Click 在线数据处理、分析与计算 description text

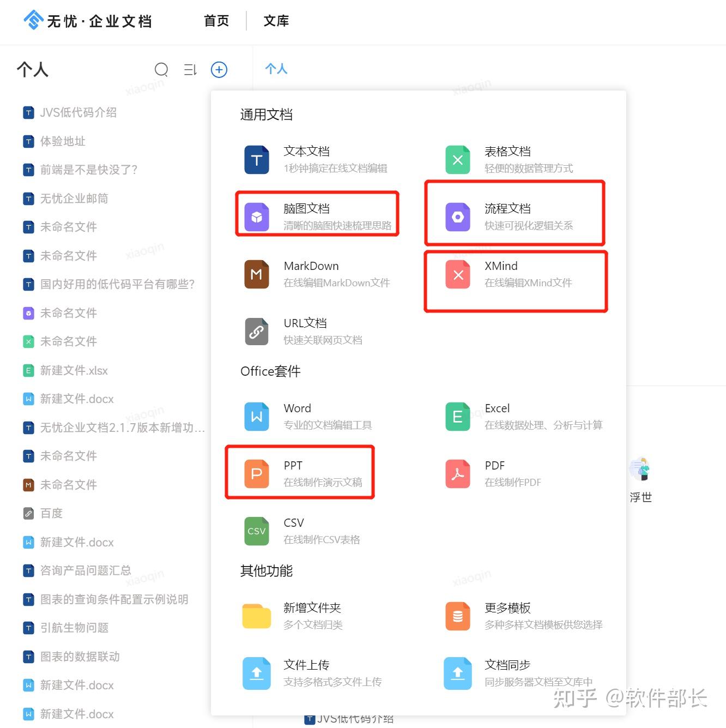coord(544,425)
